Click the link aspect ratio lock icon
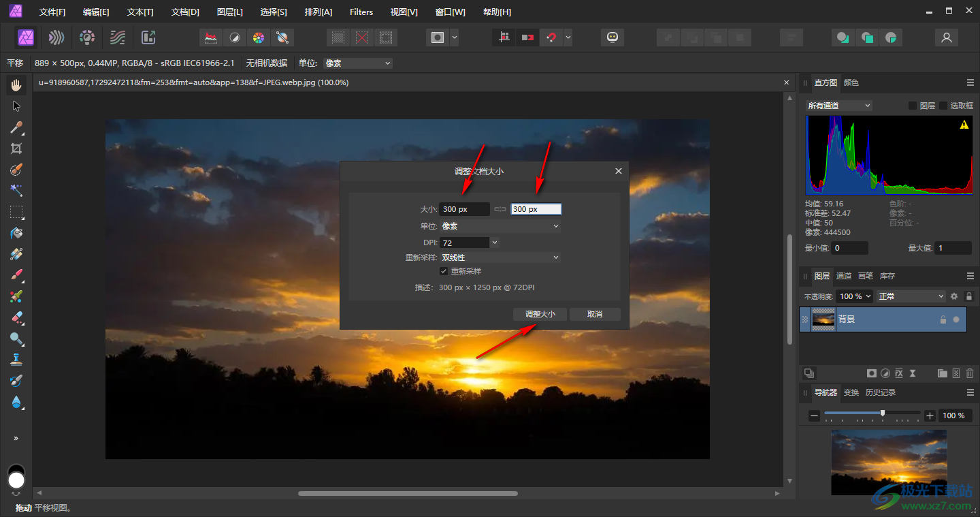The height and width of the screenshot is (517, 980). click(500, 209)
